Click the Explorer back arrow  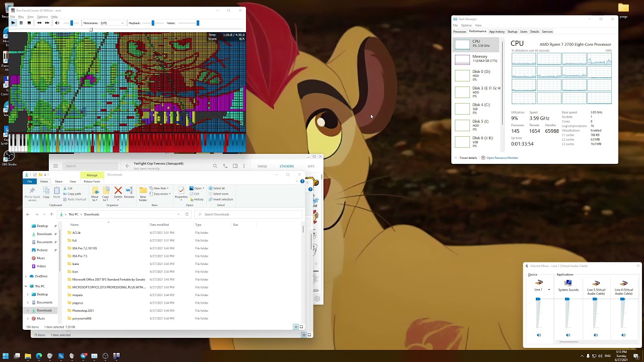pyautogui.click(x=28, y=214)
